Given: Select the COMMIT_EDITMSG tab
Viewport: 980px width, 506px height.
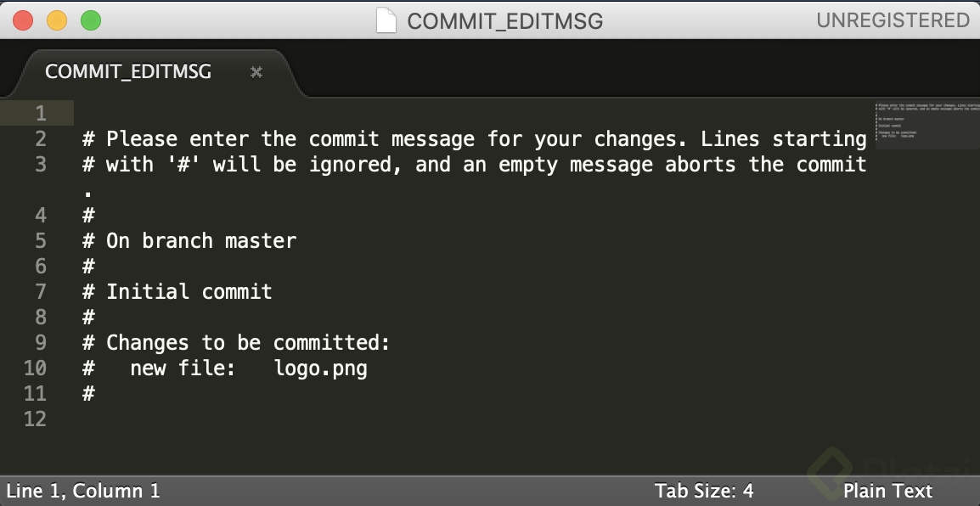Looking at the screenshot, I should [x=127, y=72].
